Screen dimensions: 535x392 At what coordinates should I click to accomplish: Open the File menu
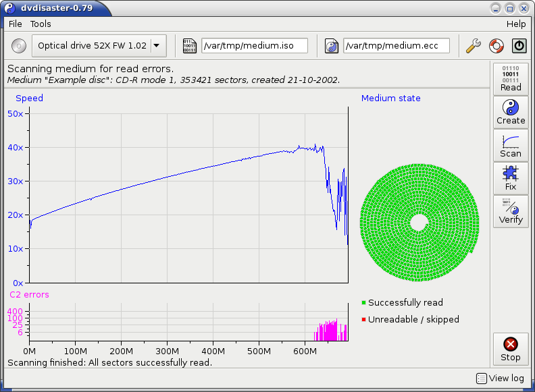coord(15,24)
